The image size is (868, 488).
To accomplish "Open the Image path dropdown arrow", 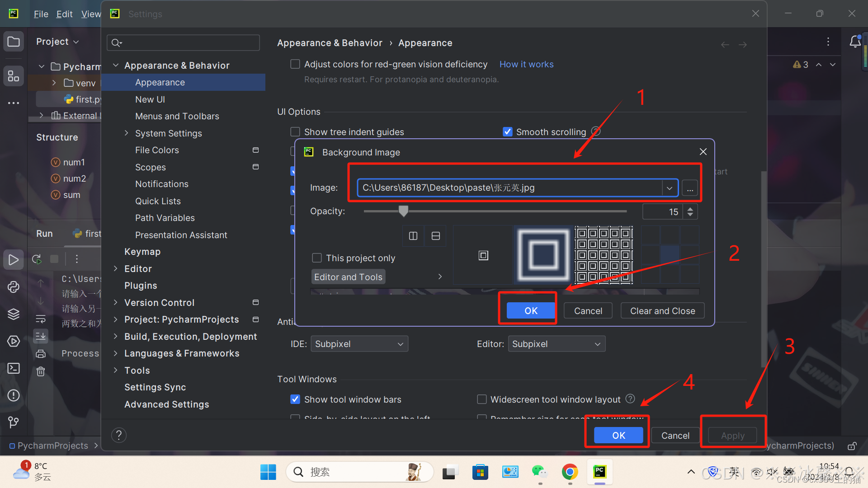I will 669,188.
